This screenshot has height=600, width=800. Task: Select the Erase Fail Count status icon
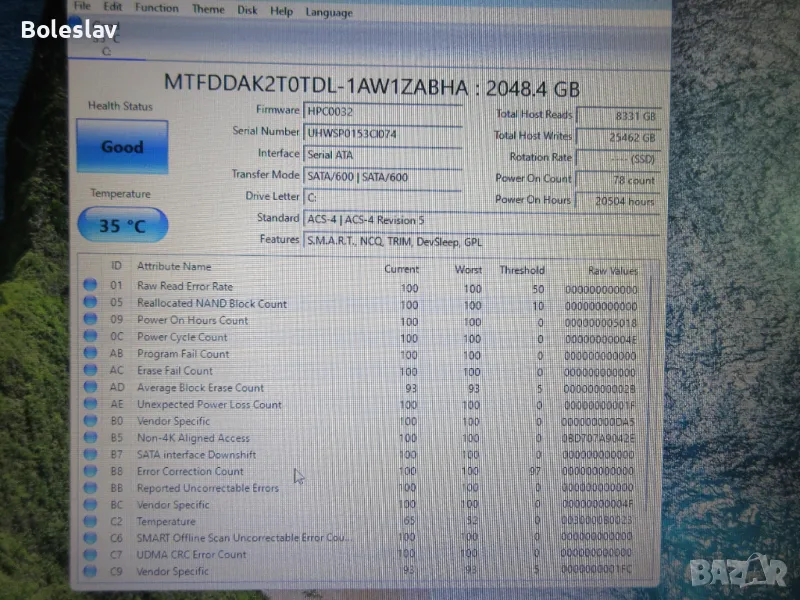click(91, 371)
